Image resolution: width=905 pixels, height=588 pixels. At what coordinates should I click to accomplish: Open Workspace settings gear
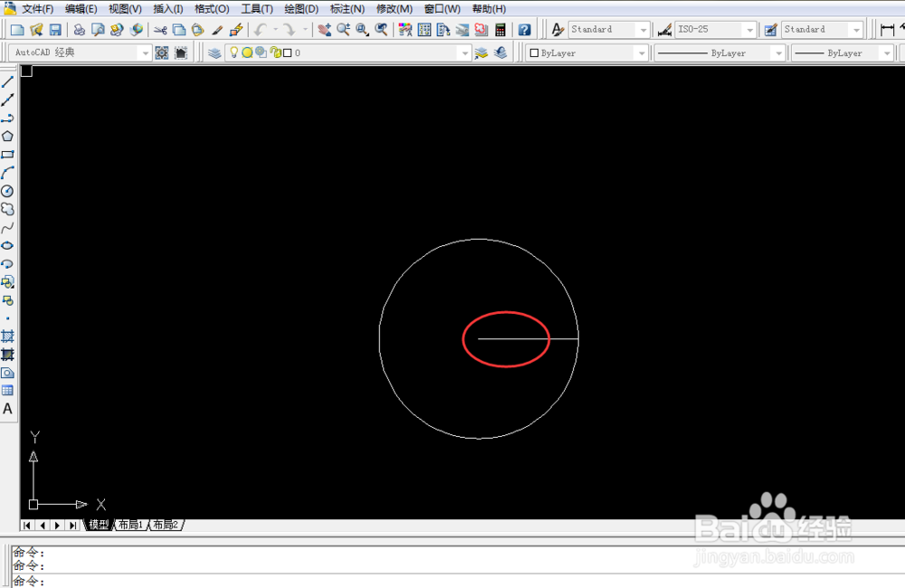(x=162, y=53)
